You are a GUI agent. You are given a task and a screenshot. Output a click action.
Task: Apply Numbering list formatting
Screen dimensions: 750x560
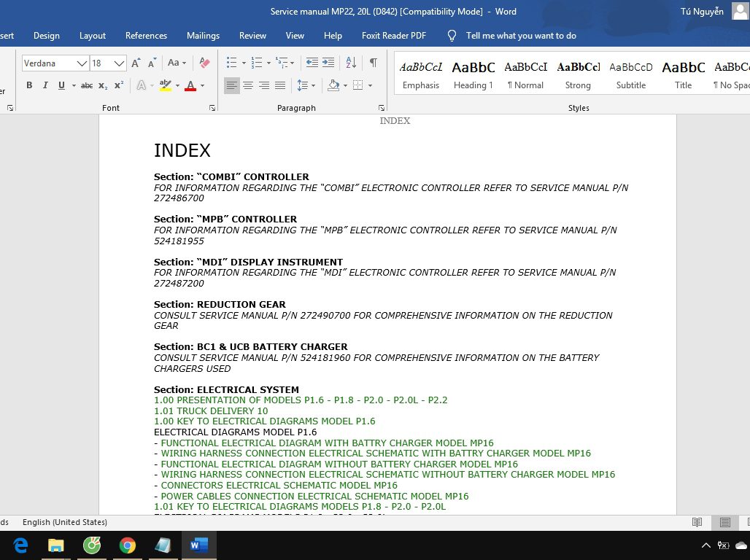pyautogui.click(x=257, y=63)
